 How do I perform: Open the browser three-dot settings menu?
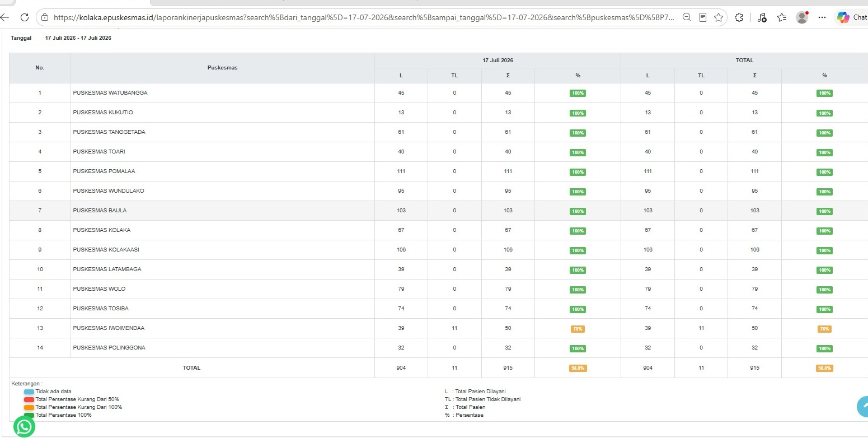(822, 17)
